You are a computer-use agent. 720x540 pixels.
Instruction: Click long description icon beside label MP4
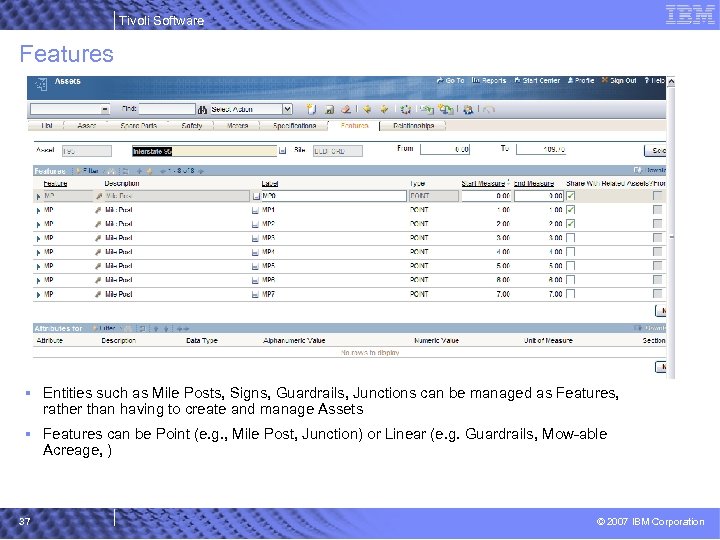pyautogui.click(x=255, y=252)
